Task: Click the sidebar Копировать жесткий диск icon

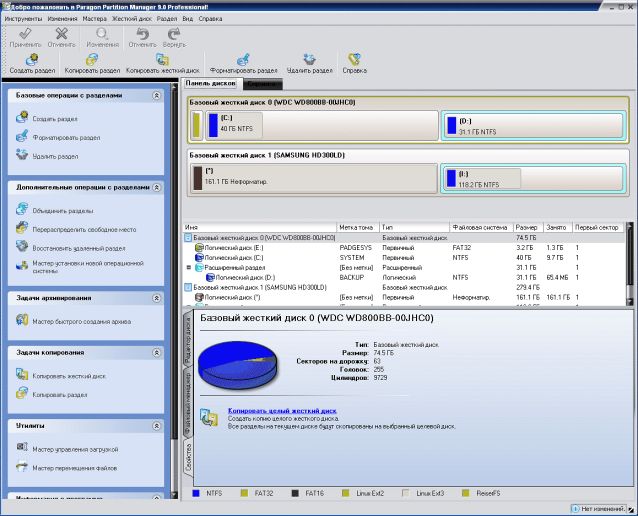Action: coord(22,374)
